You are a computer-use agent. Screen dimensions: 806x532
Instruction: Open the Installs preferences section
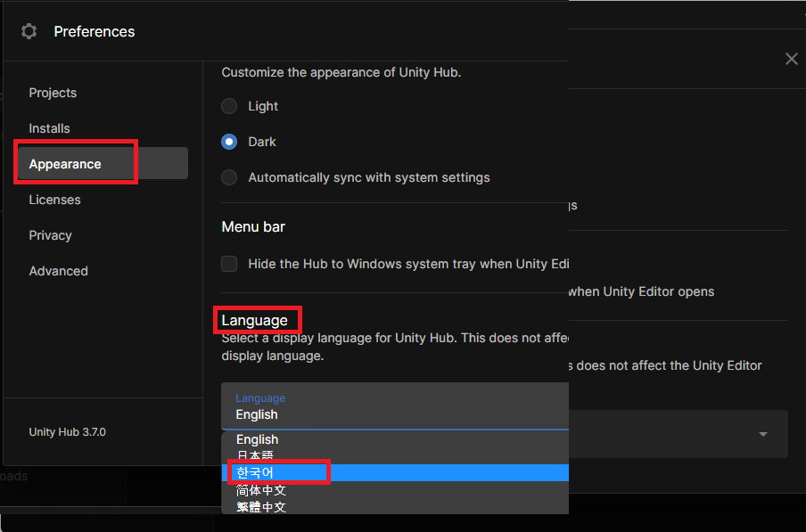49,128
